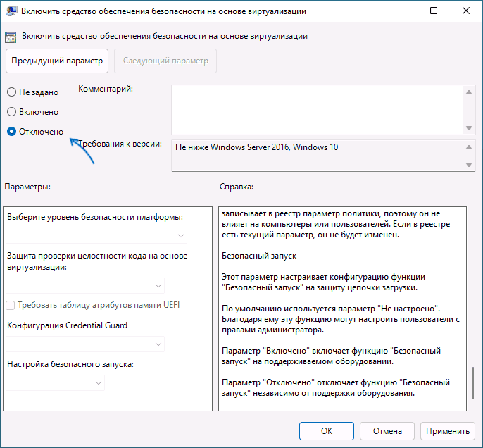Close the policy dialog window

click(x=467, y=12)
